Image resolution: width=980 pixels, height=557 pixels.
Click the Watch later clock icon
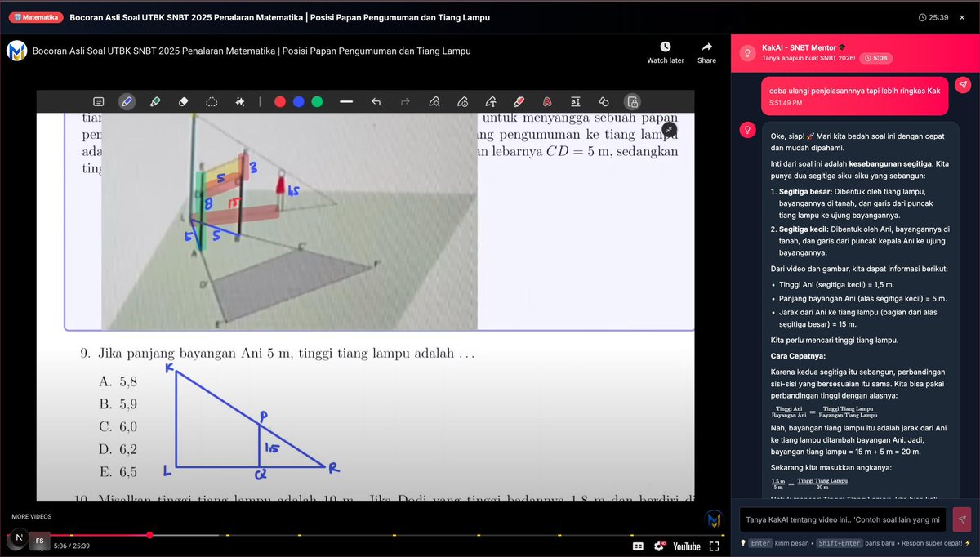click(666, 47)
